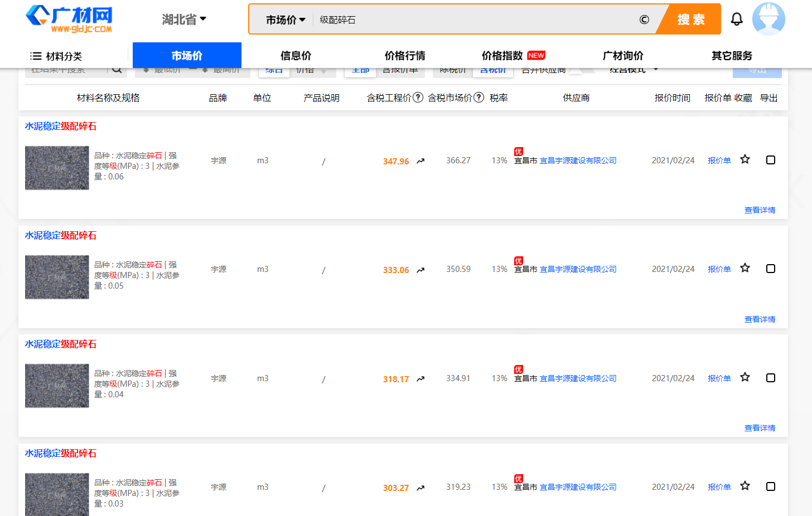The height and width of the screenshot is (516, 812).
Task: Open supplier link in 318.17 row
Action: coord(578,378)
